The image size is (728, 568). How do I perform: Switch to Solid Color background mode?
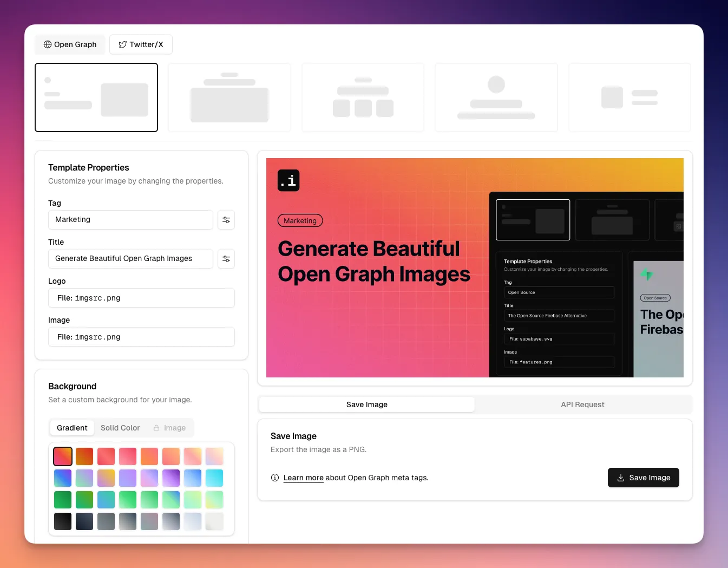(x=120, y=428)
